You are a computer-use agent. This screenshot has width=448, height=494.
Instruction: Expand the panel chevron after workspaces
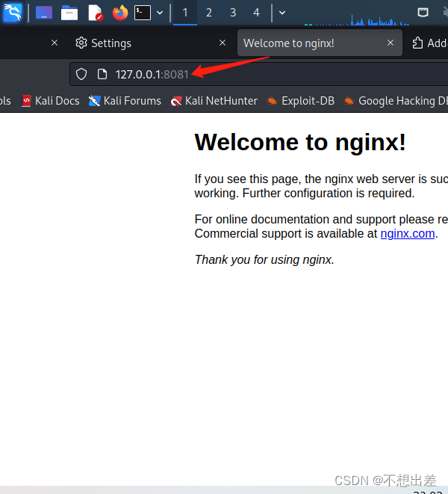[x=282, y=13]
